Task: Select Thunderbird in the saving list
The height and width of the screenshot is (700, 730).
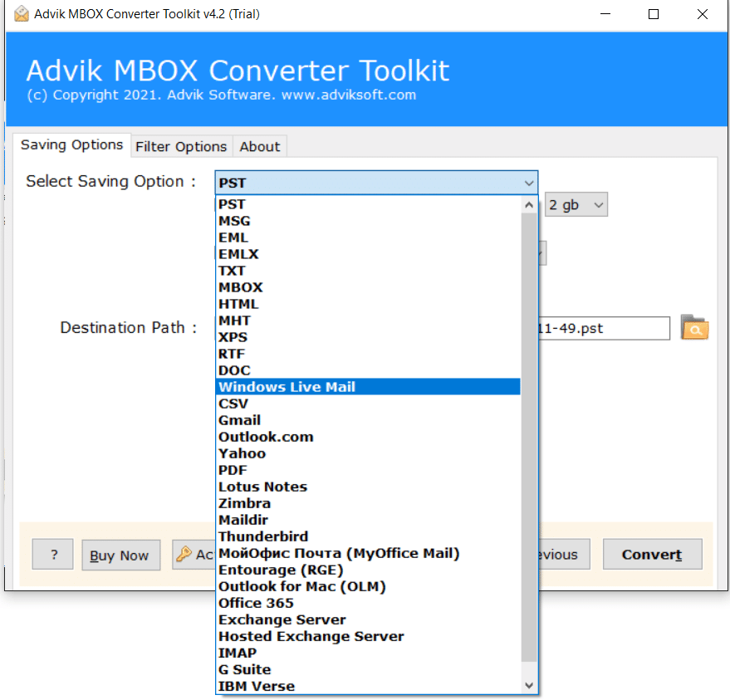Action: click(x=368, y=536)
